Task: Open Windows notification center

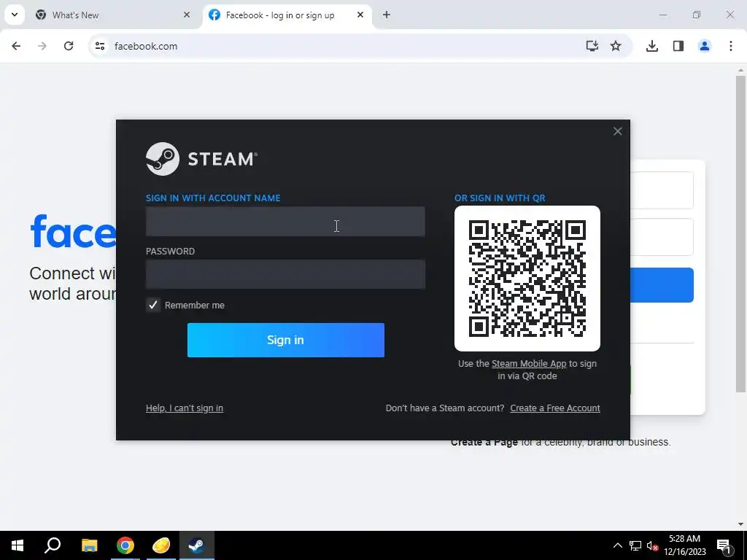Action: click(723, 545)
